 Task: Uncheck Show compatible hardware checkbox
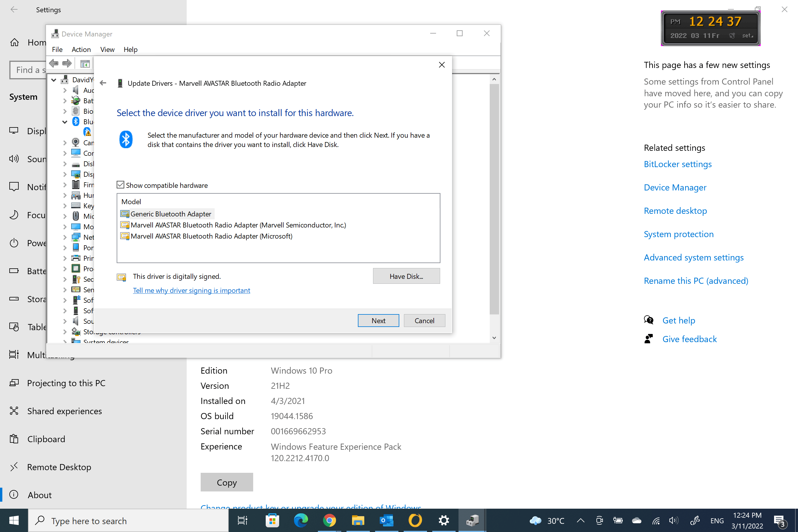point(120,185)
